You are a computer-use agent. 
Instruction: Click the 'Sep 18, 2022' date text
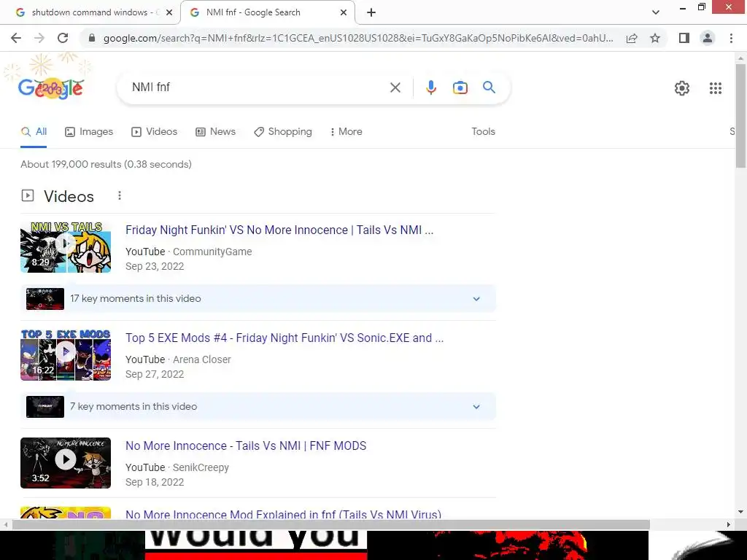(155, 483)
